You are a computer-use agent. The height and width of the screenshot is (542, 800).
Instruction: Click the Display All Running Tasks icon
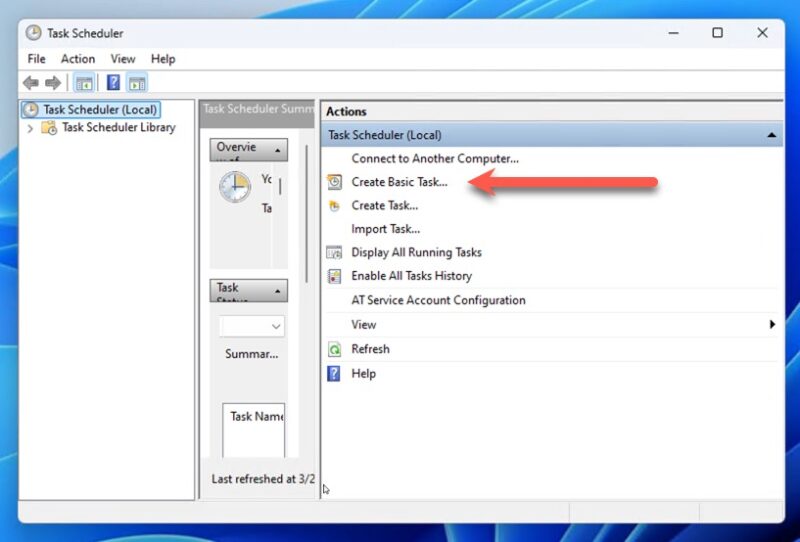point(334,252)
